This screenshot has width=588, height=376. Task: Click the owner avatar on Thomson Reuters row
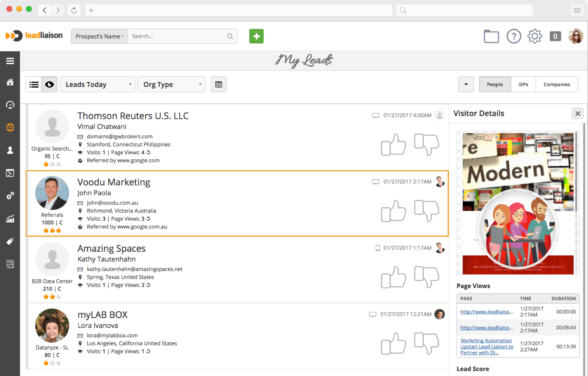[x=440, y=115]
